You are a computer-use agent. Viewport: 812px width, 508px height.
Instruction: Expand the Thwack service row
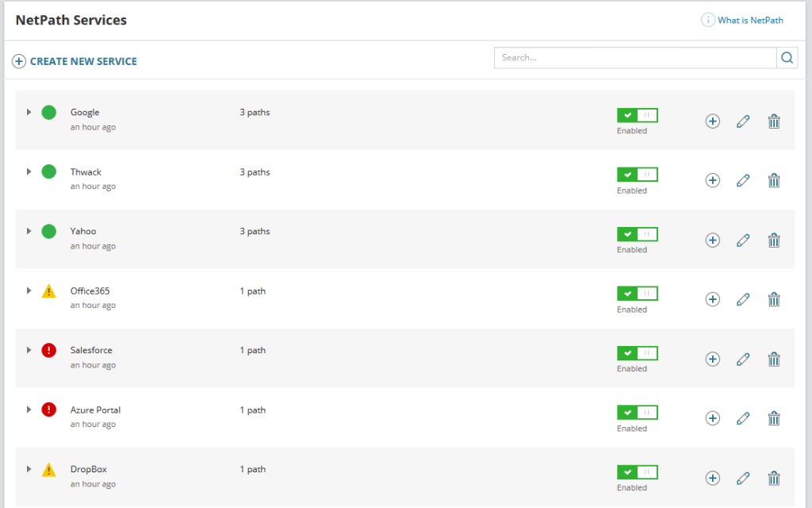[29, 171]
